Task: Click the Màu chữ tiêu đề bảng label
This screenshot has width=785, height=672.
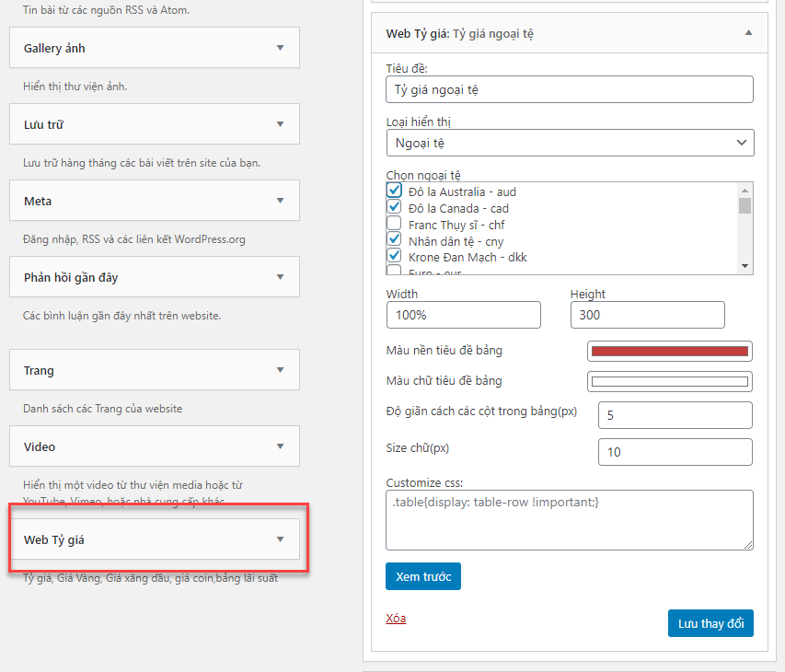Action: [444, 381]
